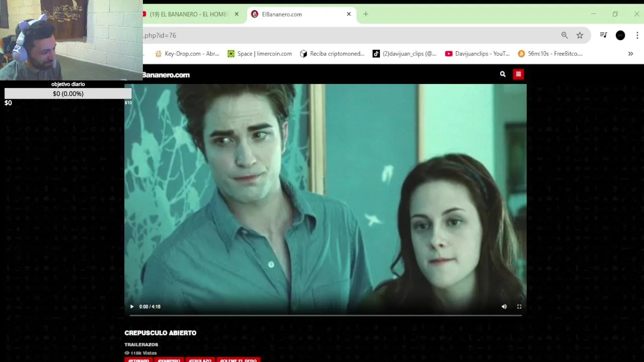Open a new browser tab

coord(366,14)
